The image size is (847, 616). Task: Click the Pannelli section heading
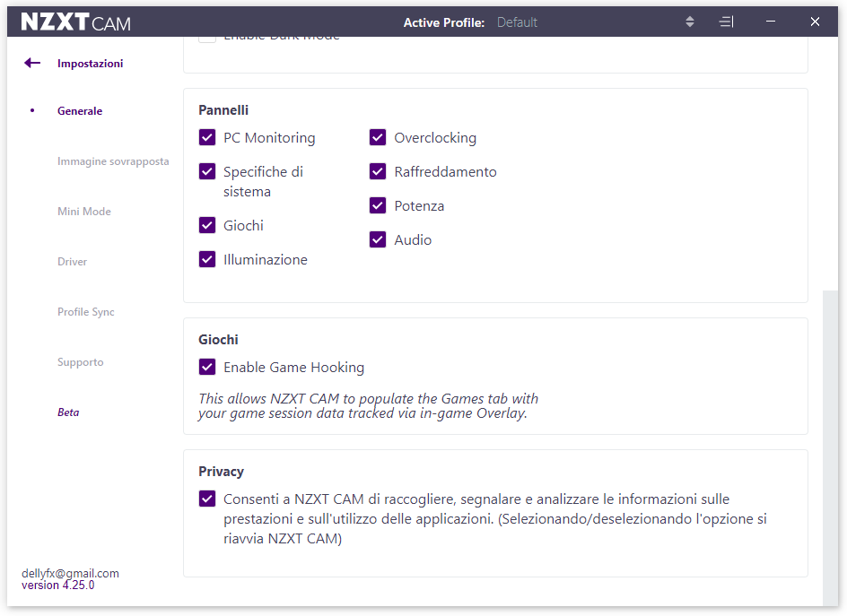(x=223, y=110)
